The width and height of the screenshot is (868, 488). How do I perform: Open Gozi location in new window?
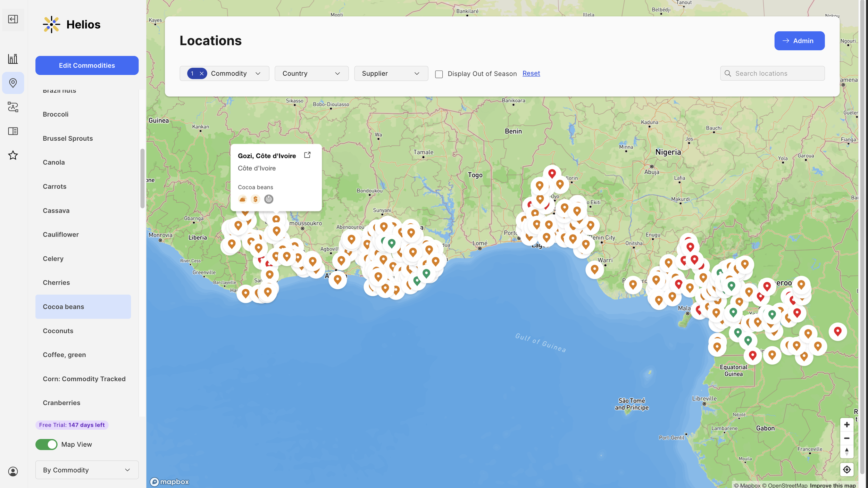pos(307,155)
